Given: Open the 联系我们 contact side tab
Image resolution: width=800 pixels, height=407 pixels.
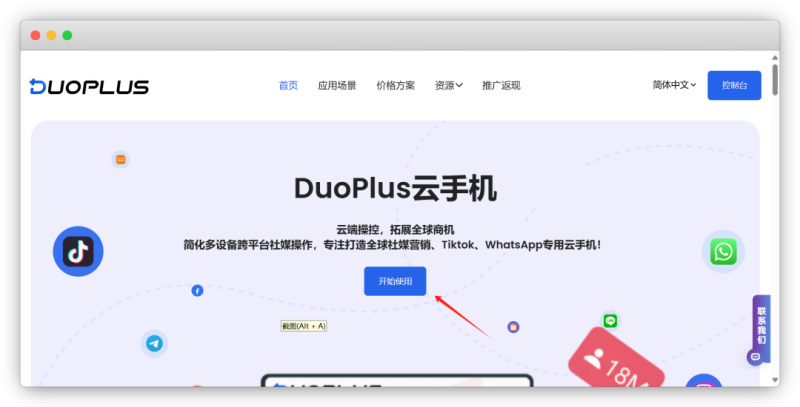Looking at the screenshot, I should pos(761,325).
